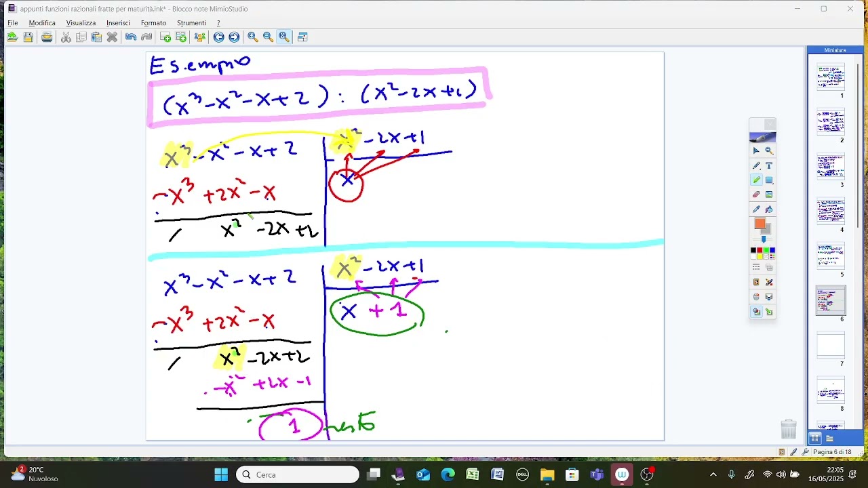Click the transparency option in the palette

(769, 268)
